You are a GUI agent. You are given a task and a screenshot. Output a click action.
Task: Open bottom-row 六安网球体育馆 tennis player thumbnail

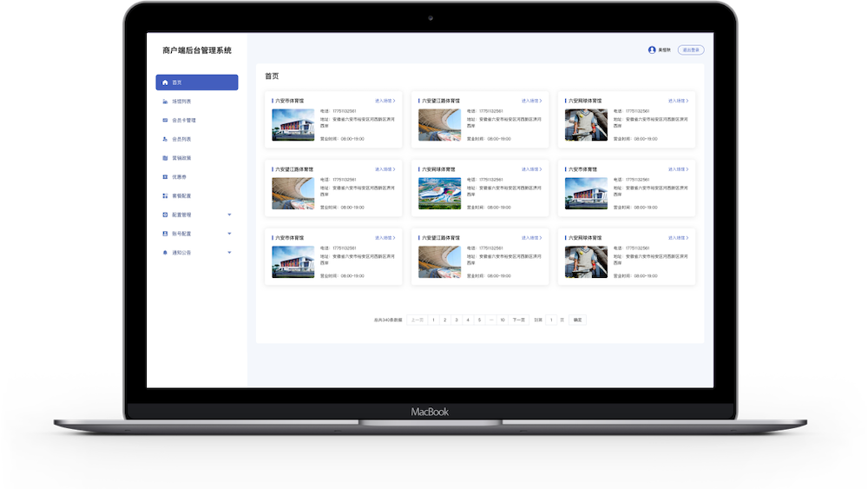point(586,262)
